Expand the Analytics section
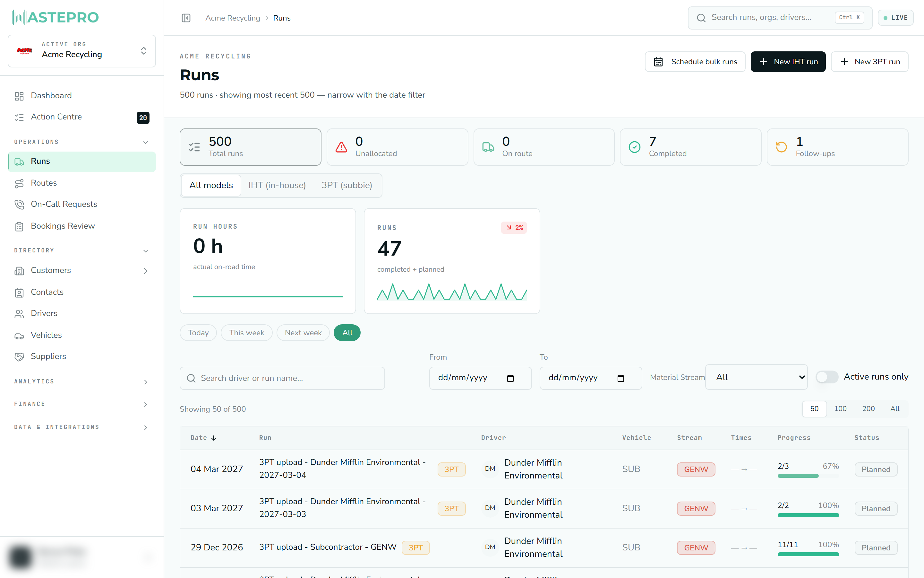The image size is (924, 578). click(145, 382)
